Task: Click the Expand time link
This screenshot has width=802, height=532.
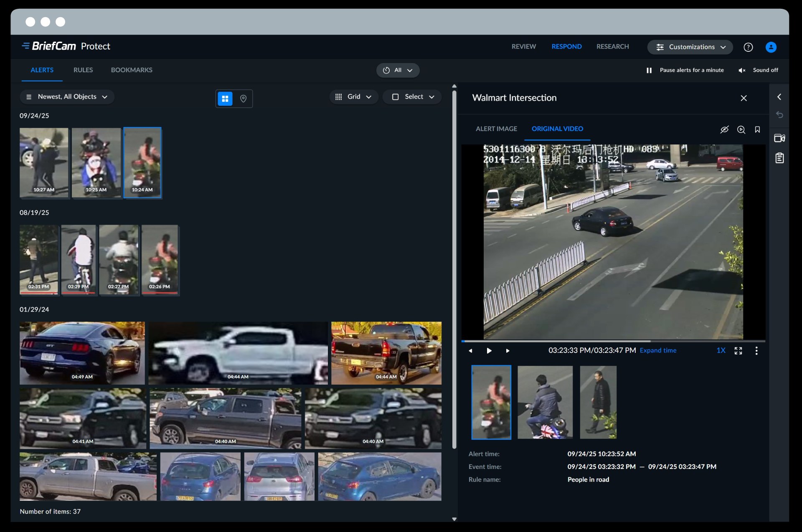Action: (x=658, y=351)
